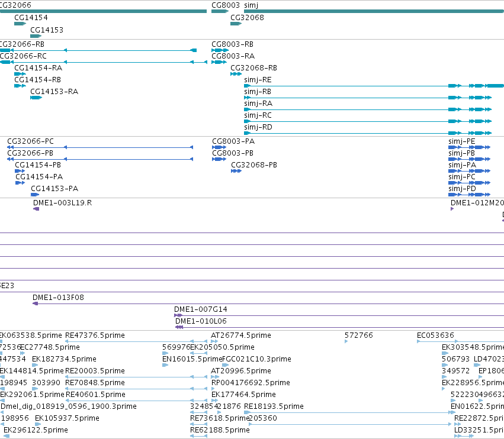Click the simj gene label
504x439 pixels.
(251, 5)
